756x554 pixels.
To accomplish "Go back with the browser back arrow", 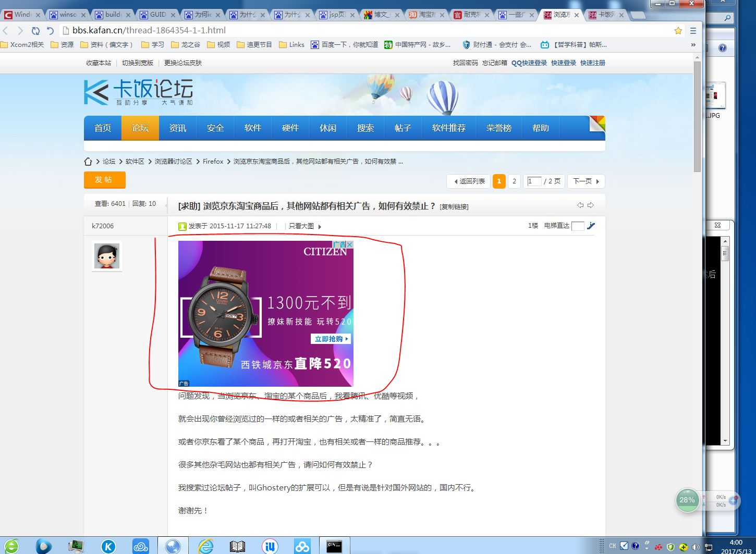I will pyautogui.click(x=6, y=31).
